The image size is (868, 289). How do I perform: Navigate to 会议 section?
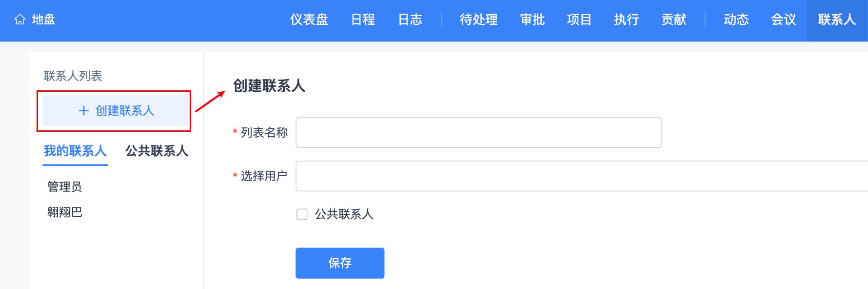pos(783,20)
